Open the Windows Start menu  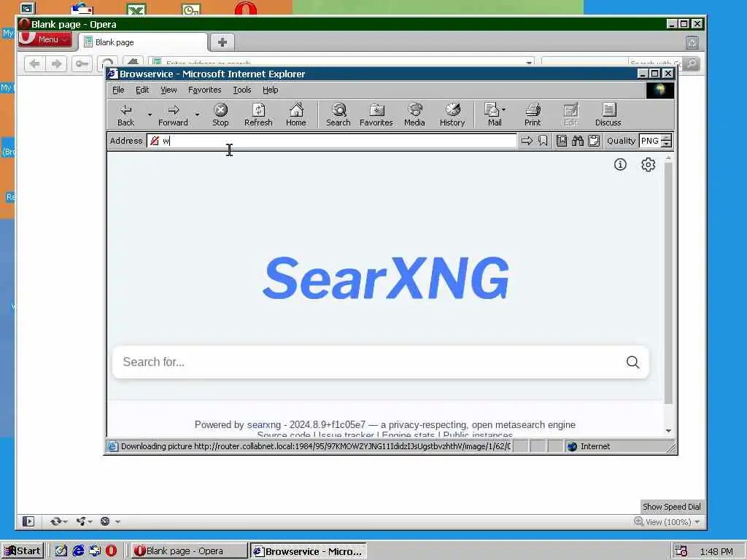pyautogui.click(x=23, y=551)
